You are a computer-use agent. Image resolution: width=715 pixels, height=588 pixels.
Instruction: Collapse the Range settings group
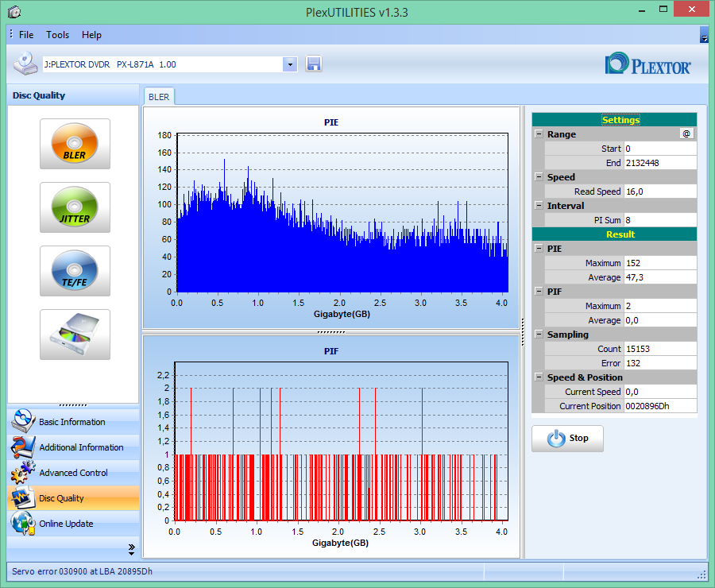pyautogui.click(x=539, y=134)
